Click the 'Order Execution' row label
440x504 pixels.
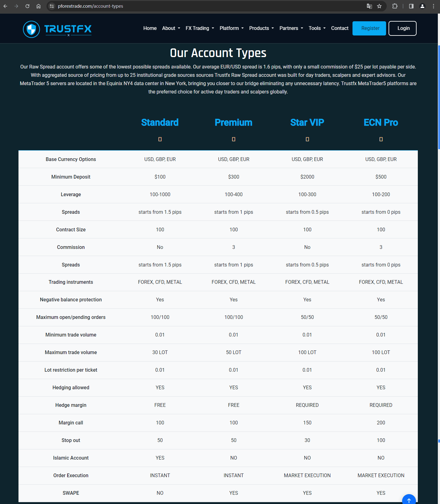pyautogui.click(x=71, y=475)
